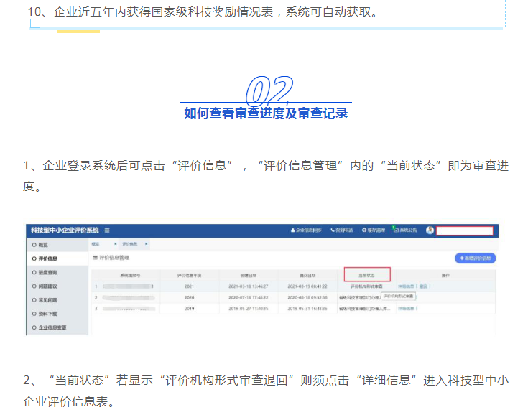Click the user avatar icon in header
528x420 pixels.
tap(430, 230)
